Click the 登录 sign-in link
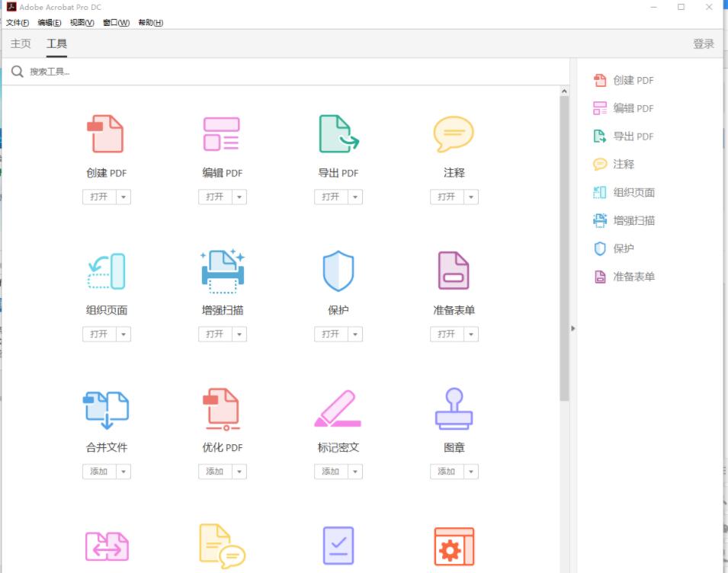The image size is (728, 573). (x=704, y=44)
